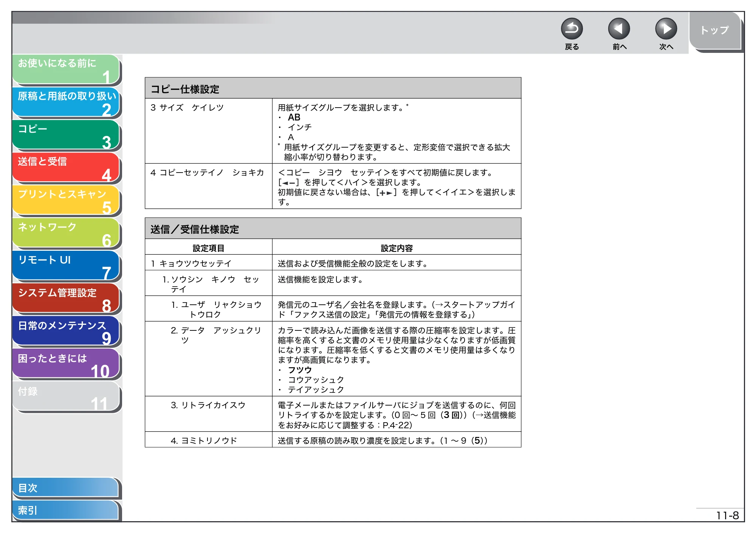Click row '1. ユーザ リャクショウ トウロク'
The height and width of the screenshot is (534, 756).
pyautogui.click(x=333, y=309)
